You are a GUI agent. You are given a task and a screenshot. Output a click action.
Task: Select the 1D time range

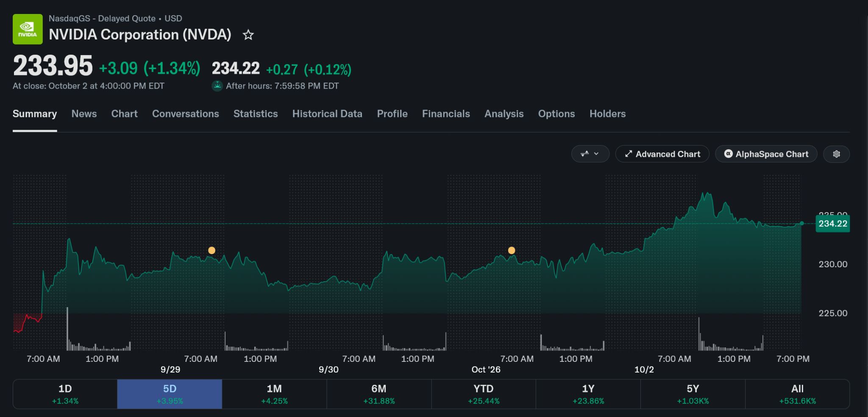(65, 394)
